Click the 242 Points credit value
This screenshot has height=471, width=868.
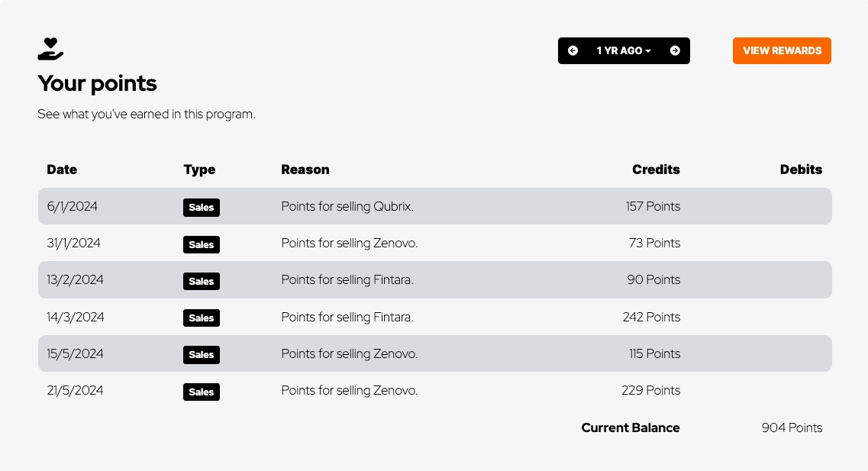pyautogui.click(x=651, y=317)
